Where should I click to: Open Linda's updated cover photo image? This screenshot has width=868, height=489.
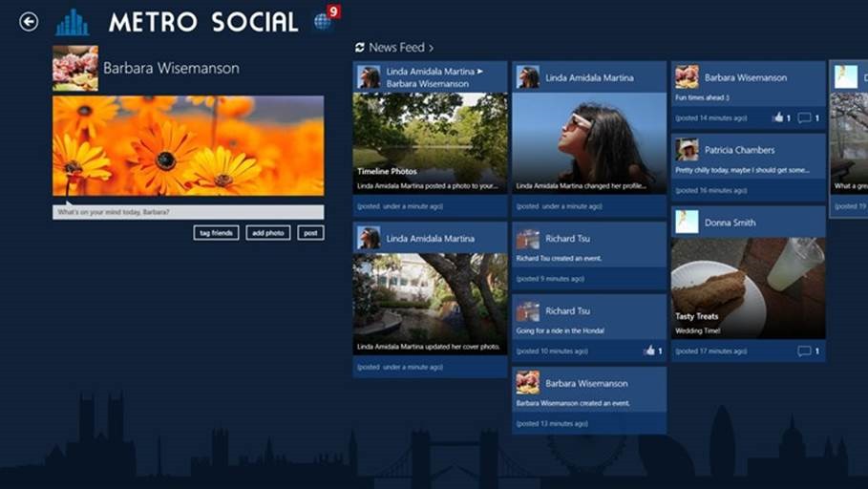pyautogui.click(x=430, y=294)
